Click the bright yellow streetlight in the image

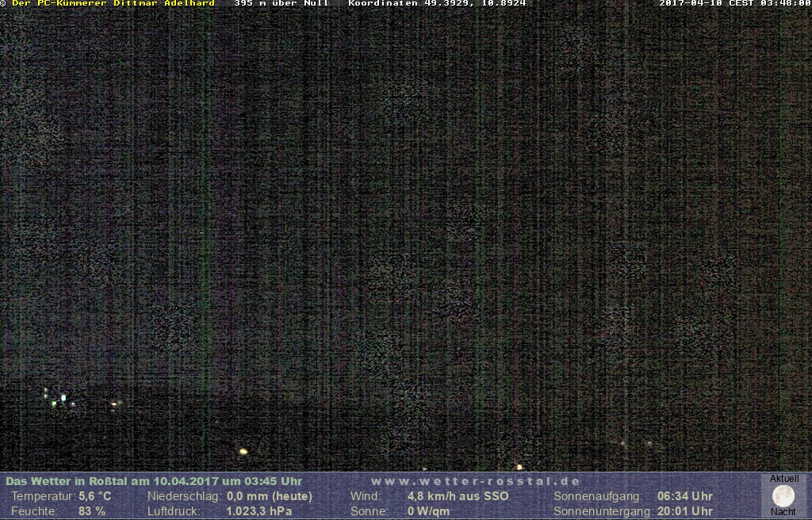pos(243,452)
